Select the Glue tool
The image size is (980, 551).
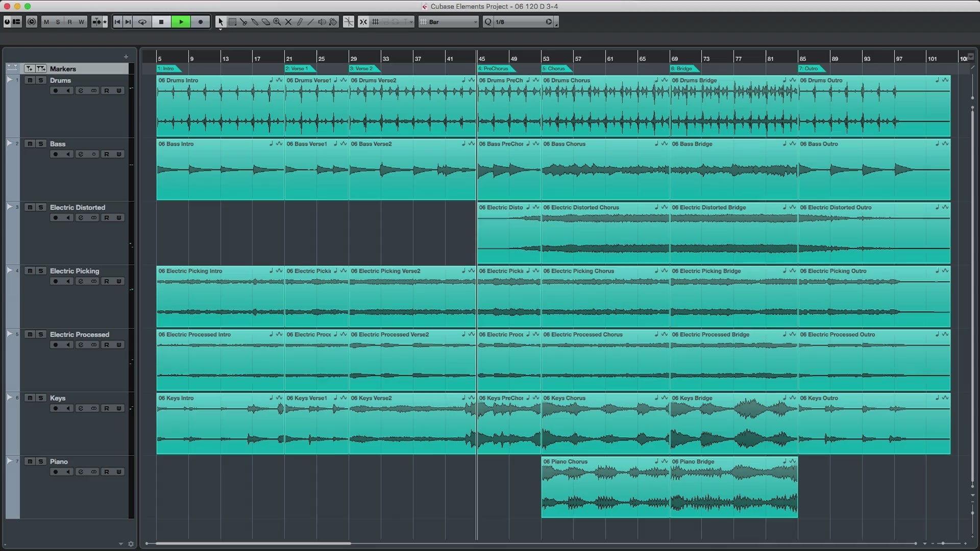click(x=255, y=22)
